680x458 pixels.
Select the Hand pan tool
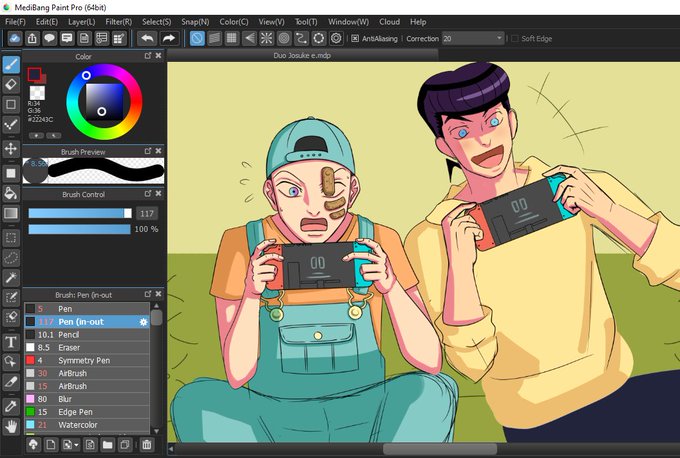coord(11,427)
